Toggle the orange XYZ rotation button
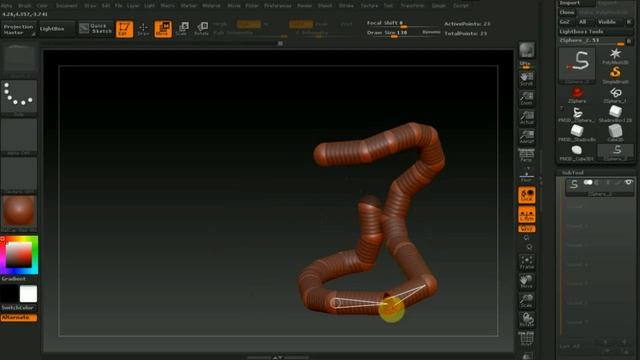 click(x=527, y=229)
